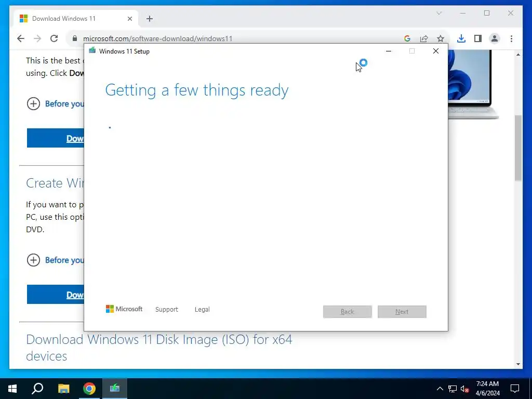Click the scrollbar up arrow in Chrome
Screen dimensions: 532x399
pyautogui.click(x=518, y=55)
